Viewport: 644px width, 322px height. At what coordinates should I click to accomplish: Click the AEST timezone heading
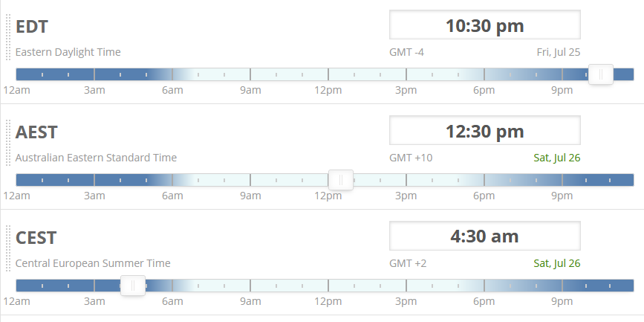[36, 132]
